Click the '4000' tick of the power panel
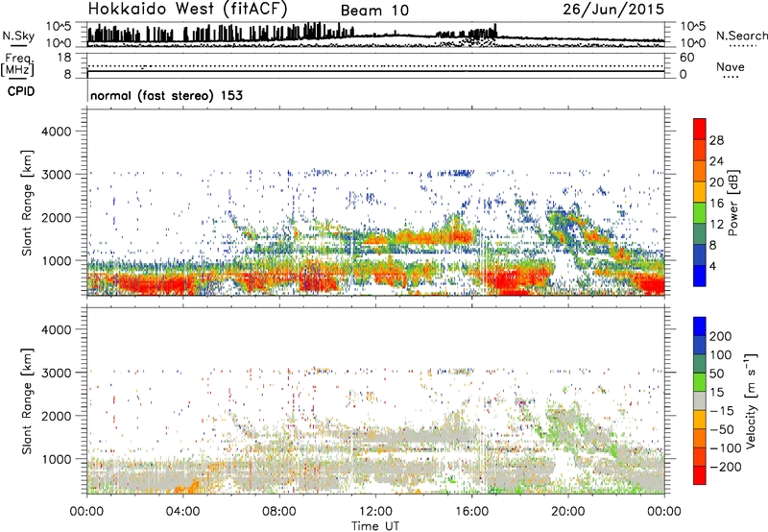Viewport: 768px width, 532px height. point(56,132)
